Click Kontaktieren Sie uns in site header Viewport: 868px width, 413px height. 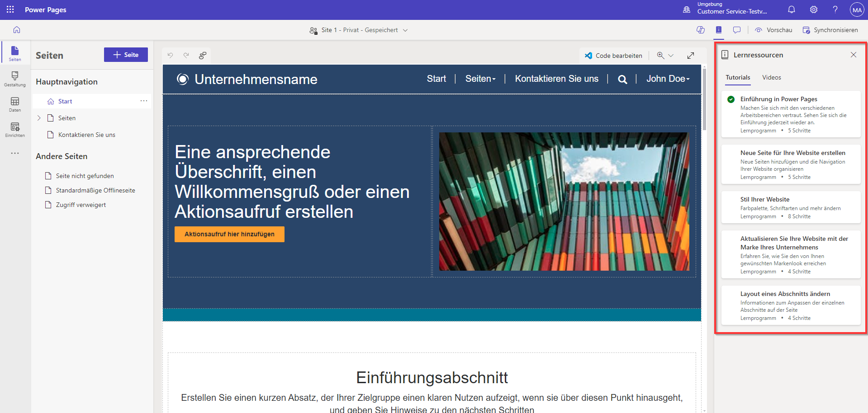coord(557,79)
